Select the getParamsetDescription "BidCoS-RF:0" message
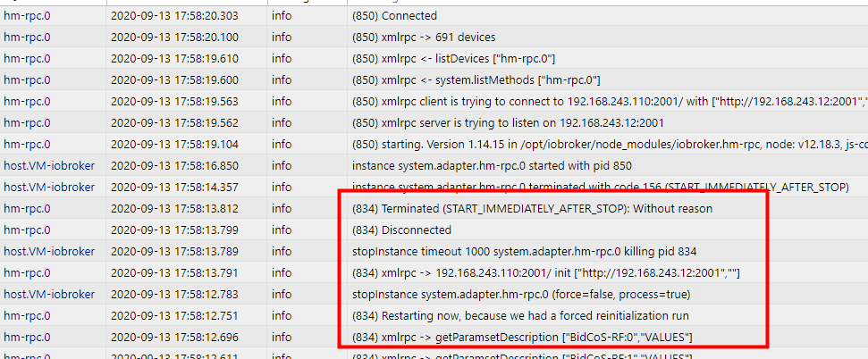868x359 pixels. [523, 337]
